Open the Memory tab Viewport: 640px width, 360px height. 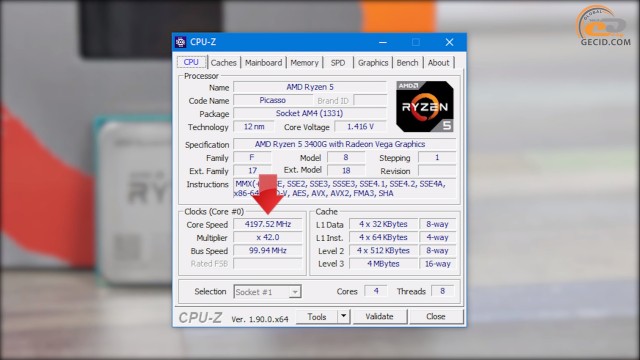click(x=304, y=63)
